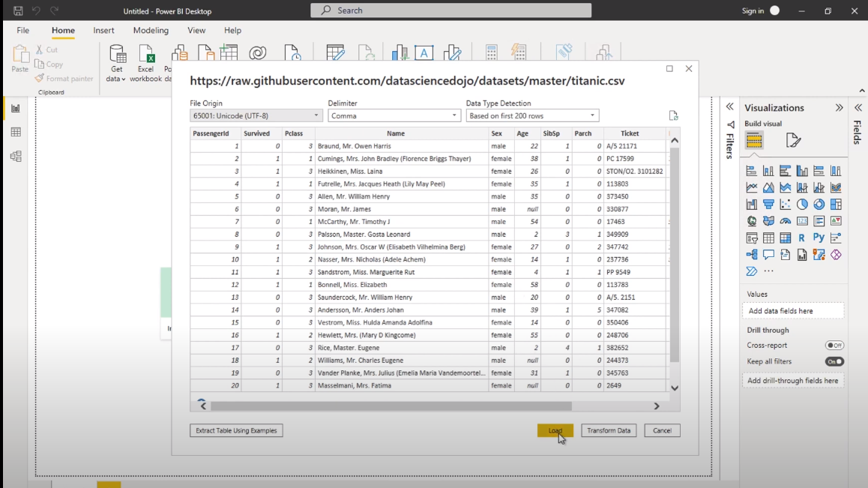Select the Q&A speech bubble visual
868x488 pixels.
(768, 255)
